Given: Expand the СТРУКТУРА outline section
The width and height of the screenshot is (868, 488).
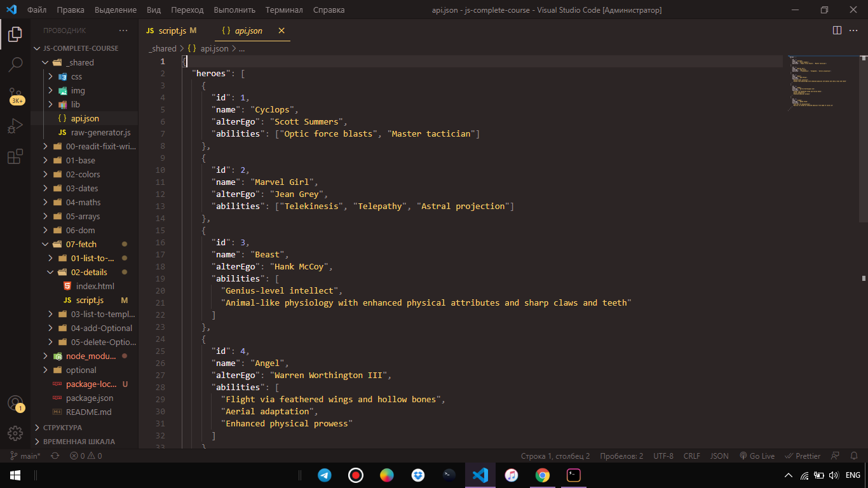Looking at the screenshot, I should (62, 428).
